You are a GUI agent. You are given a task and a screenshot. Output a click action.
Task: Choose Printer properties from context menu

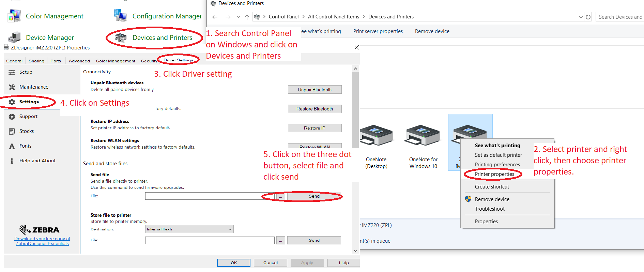click(x=494, y=174)
